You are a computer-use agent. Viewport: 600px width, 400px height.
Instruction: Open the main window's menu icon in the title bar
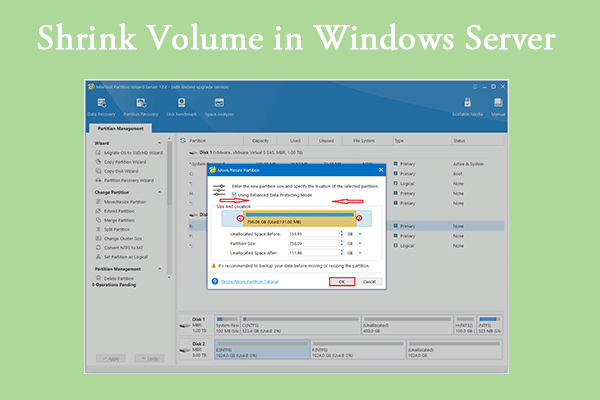pyautogui.click(x=475, y=87)
